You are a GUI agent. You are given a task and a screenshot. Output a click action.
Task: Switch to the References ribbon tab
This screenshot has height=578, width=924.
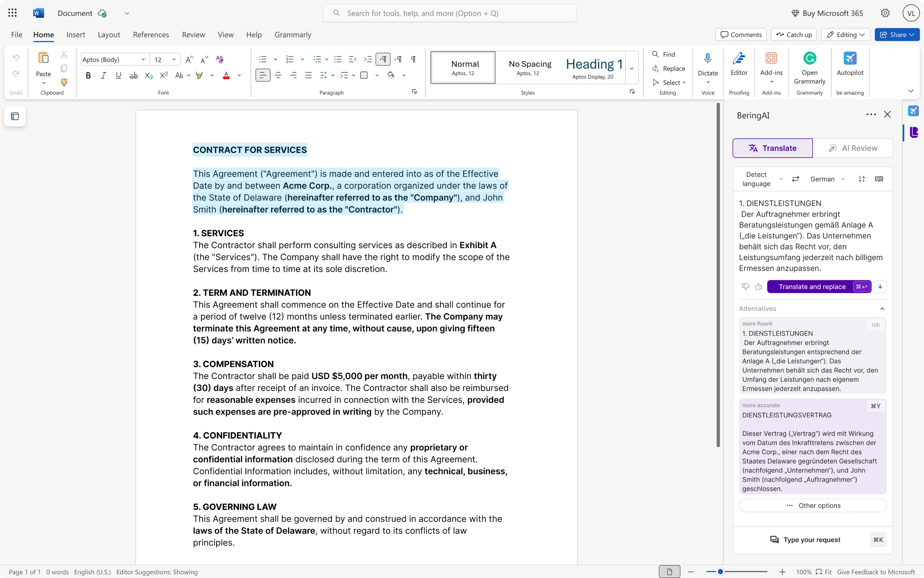[x=151, y=34]
